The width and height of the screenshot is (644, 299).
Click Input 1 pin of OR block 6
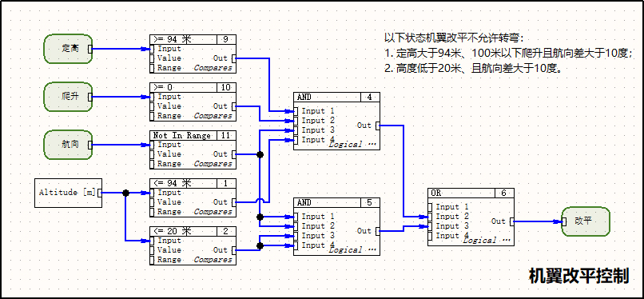[x=430, y=207]
